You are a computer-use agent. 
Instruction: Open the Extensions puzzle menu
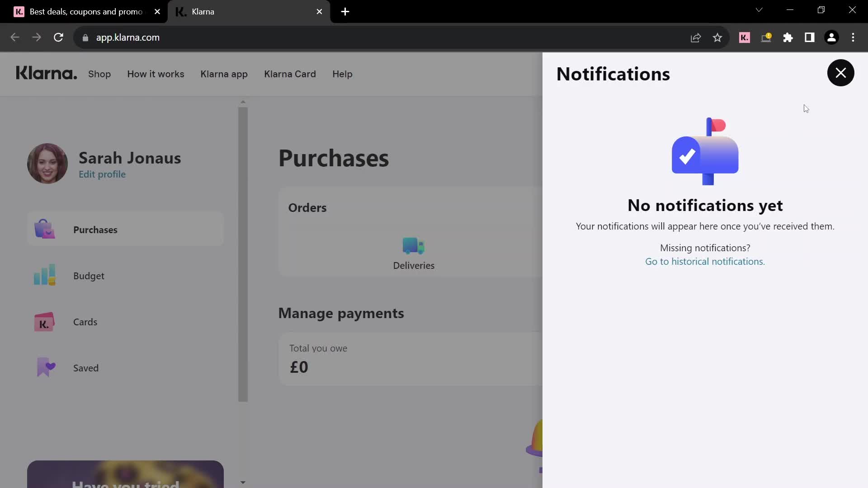point(788,38)
